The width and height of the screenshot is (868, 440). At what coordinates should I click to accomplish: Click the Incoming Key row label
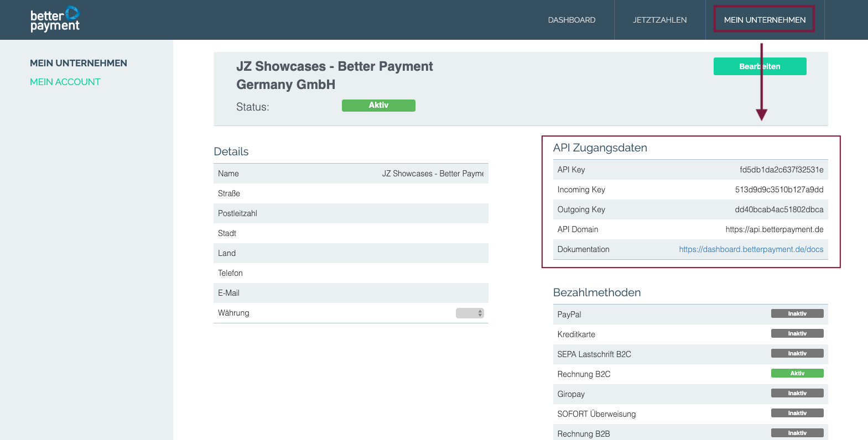coord(581,190)
